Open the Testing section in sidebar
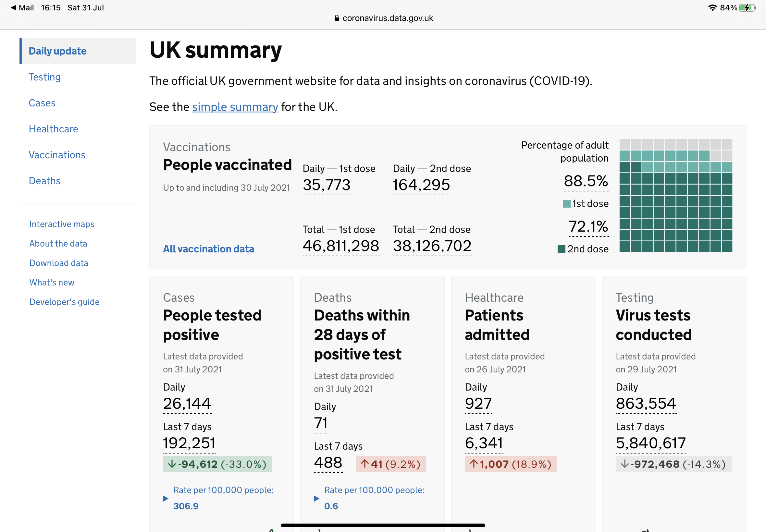Viewport: 766px width, 532px height. point(45,77)
